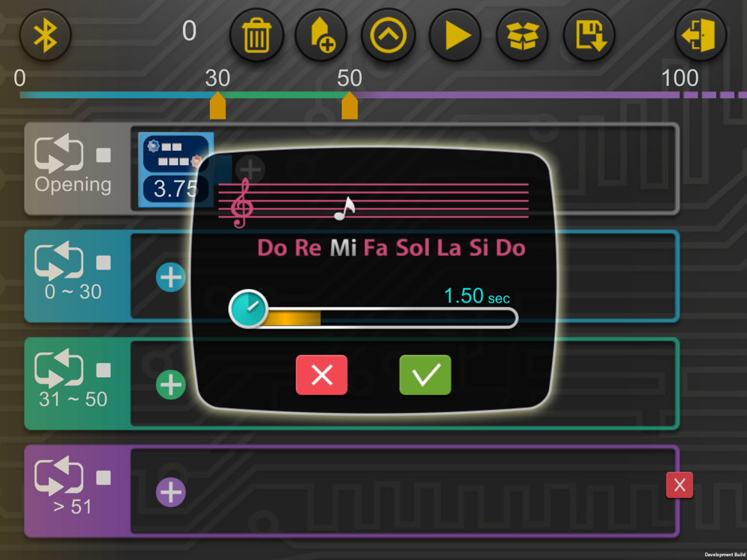
Task: Add a new threshold marker
Action: [321, 36]
